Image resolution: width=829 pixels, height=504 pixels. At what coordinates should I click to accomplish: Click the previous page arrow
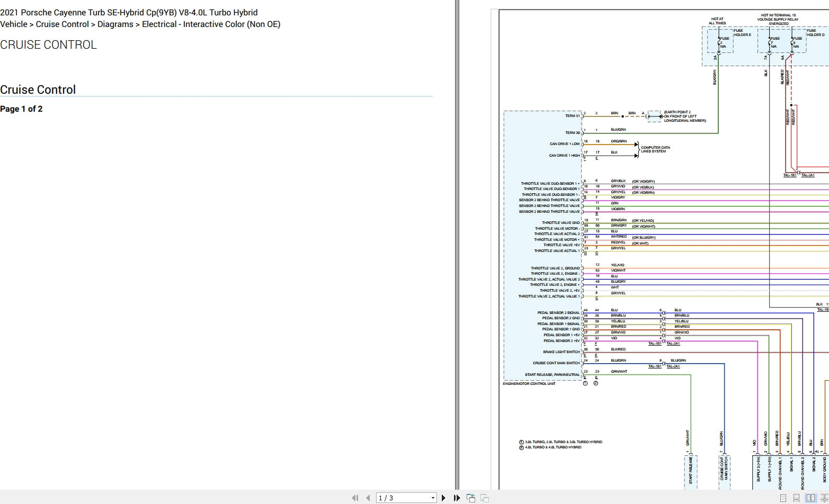click(x=368, y=498)
